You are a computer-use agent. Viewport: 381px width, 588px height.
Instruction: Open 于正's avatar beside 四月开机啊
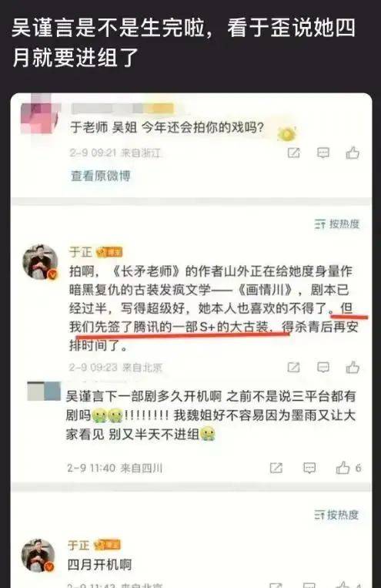click(x=38, y=556)
